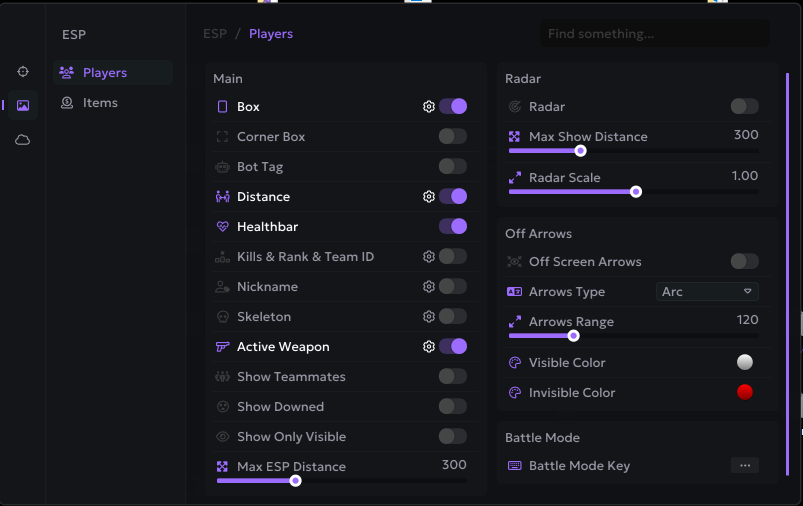
Task: Turn off the Healthbar toggle
Action: [x=452, y=227]
